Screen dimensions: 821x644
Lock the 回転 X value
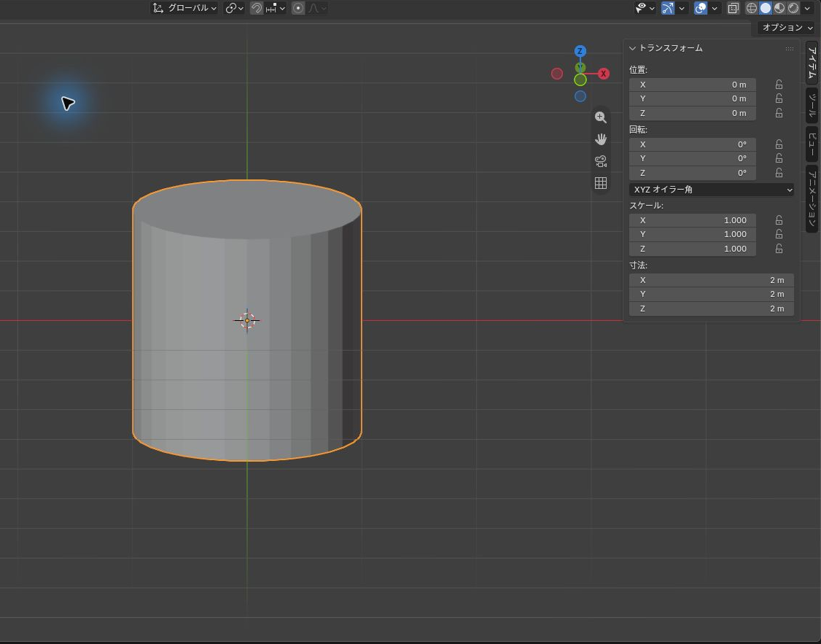[x=779, y=144]
